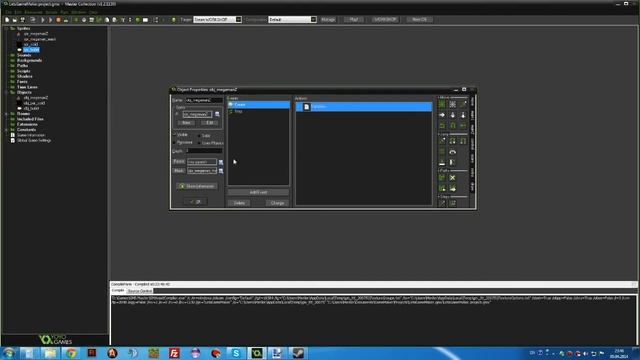Collapse the Objects folder in resource tree
The height and width of the screenshot is (360, 640).
[x=6, y=93]
